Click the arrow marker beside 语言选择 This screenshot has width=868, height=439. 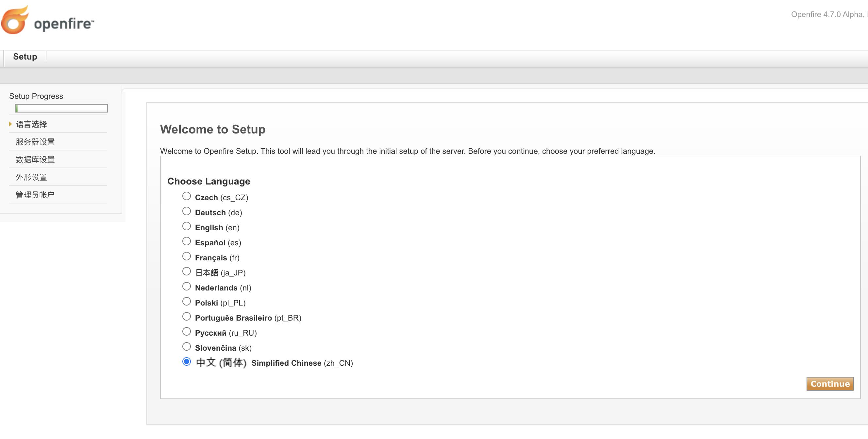[10, 124]
